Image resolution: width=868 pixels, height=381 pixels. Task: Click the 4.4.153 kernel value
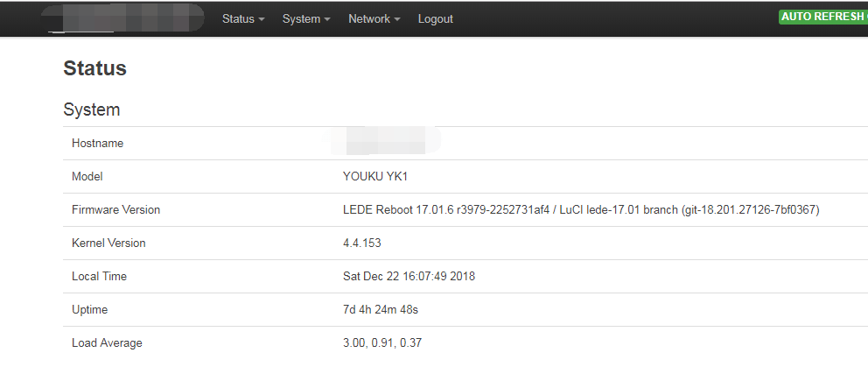tap(361, 243)
